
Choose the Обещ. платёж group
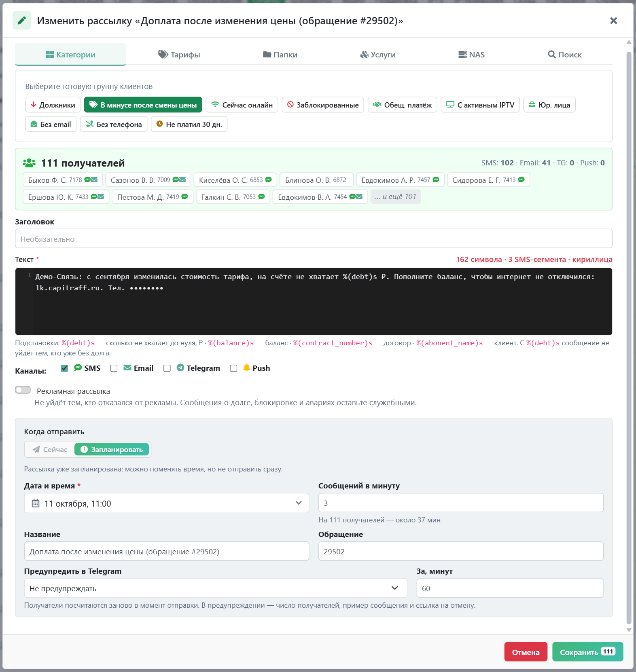point(403,105)
